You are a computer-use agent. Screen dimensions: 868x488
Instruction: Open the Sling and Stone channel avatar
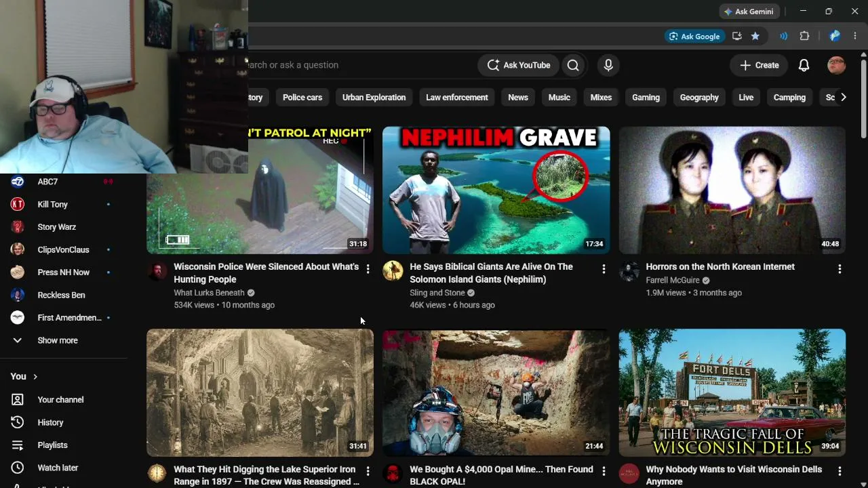click(x=393, y=271)
